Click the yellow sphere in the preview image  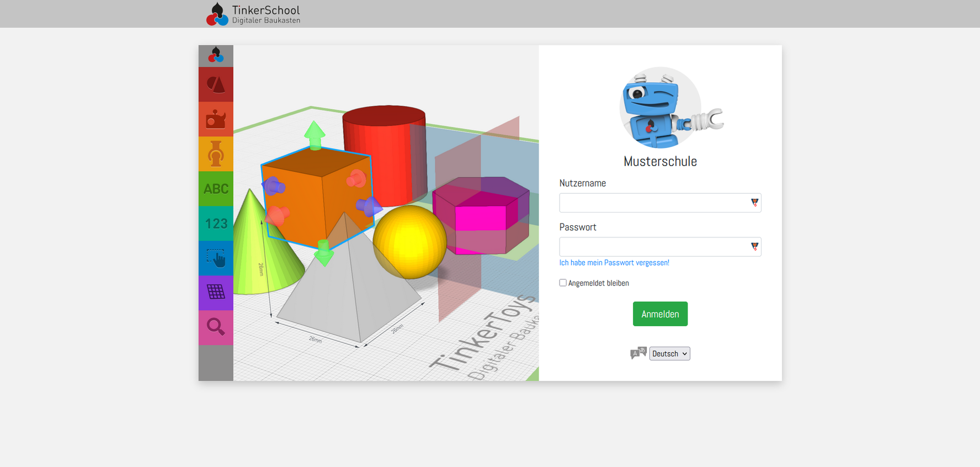[x=409, y=242]
